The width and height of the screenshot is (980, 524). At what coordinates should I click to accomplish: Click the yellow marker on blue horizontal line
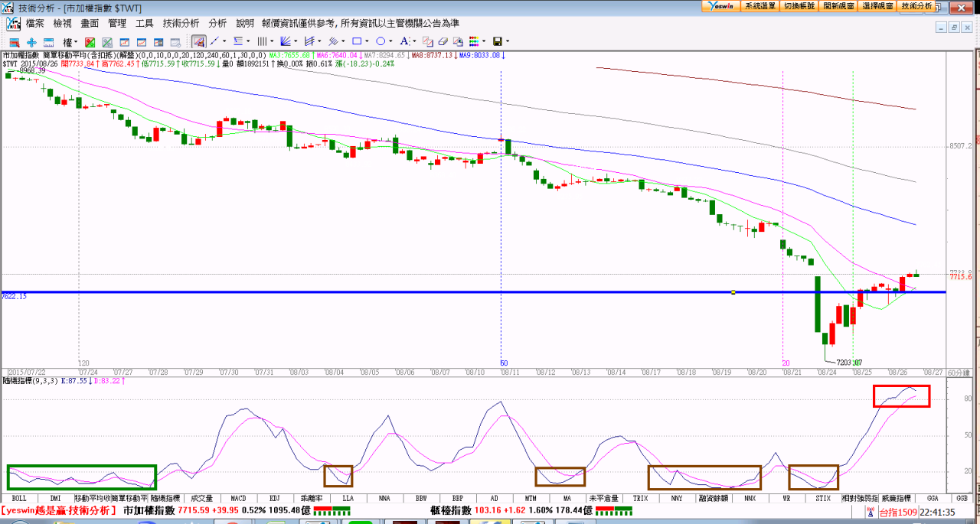(x=733, y=292)
